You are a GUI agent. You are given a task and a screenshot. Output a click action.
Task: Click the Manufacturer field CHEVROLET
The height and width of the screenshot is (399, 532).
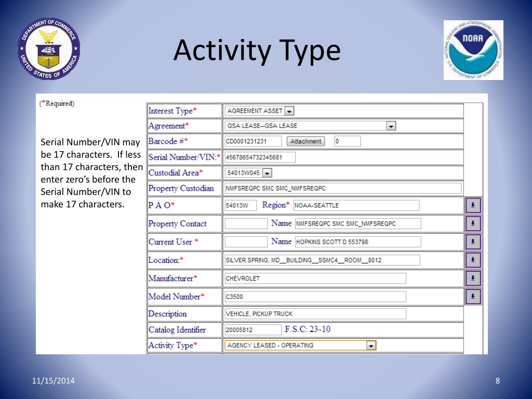315,278
